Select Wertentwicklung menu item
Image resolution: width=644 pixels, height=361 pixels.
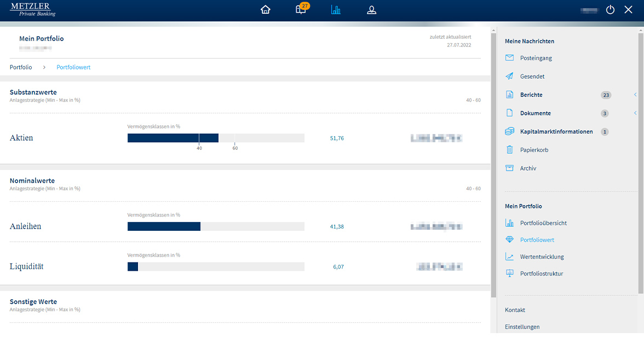542,257
